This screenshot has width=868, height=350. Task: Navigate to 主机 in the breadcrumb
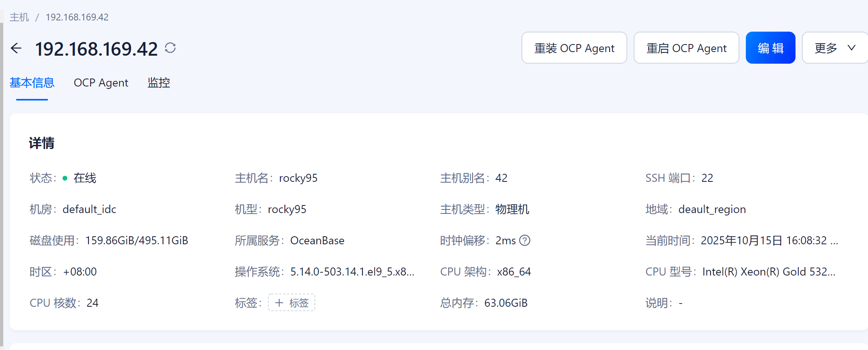(x=19, y=17)
